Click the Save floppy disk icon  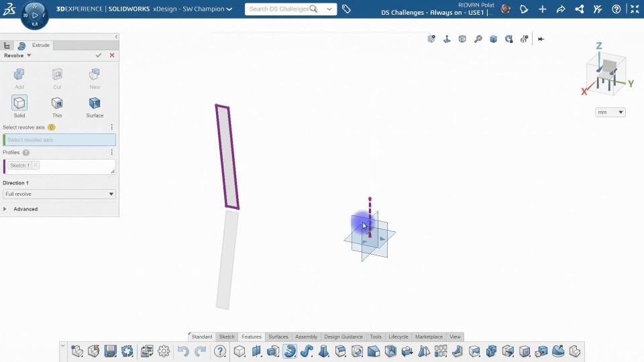click(110, 351)
